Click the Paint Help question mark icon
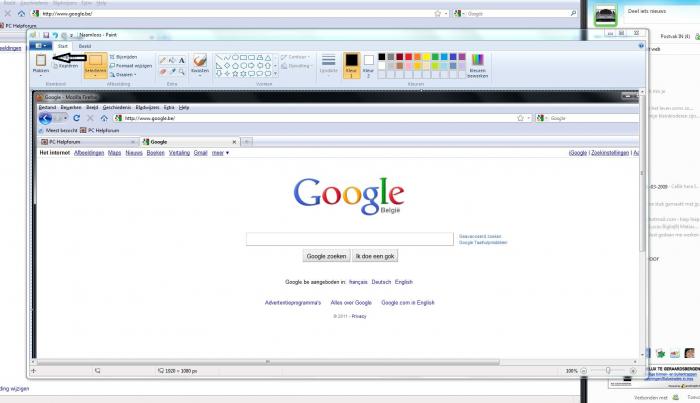The image size is (700, 403). click(641, 46)
